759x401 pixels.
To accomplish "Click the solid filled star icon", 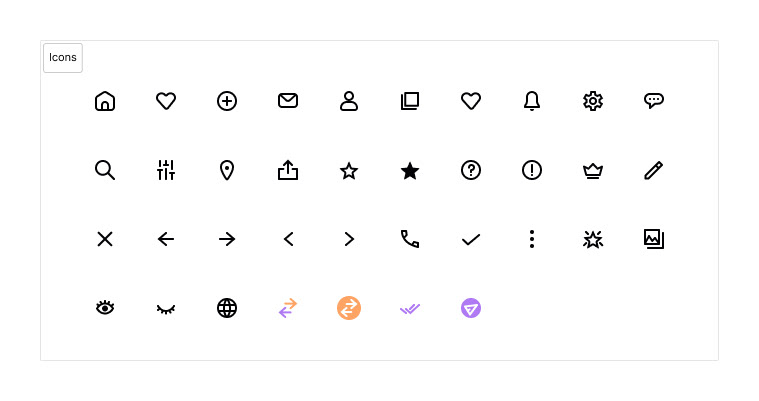I will 410,171.
